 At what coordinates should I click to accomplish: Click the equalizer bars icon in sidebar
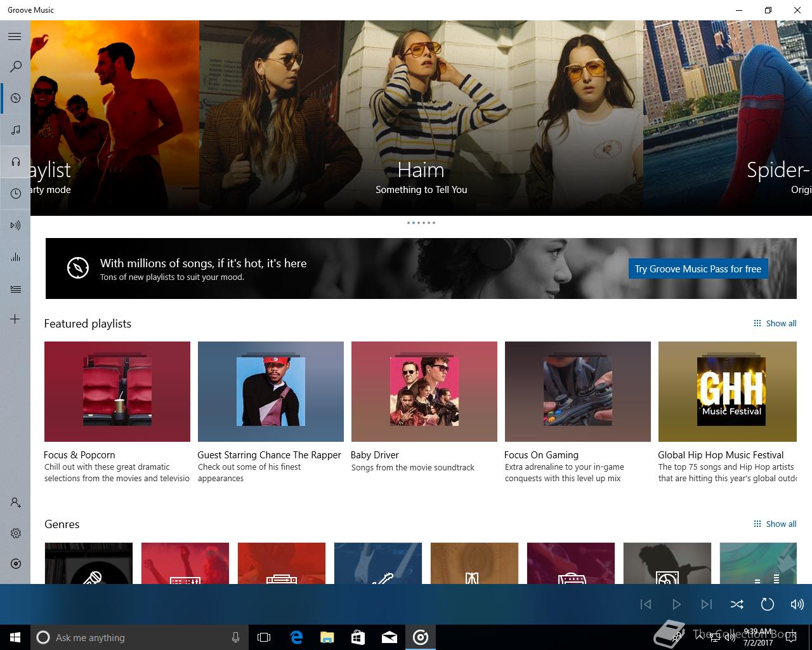pyautogui.click(x=15, y=256)
